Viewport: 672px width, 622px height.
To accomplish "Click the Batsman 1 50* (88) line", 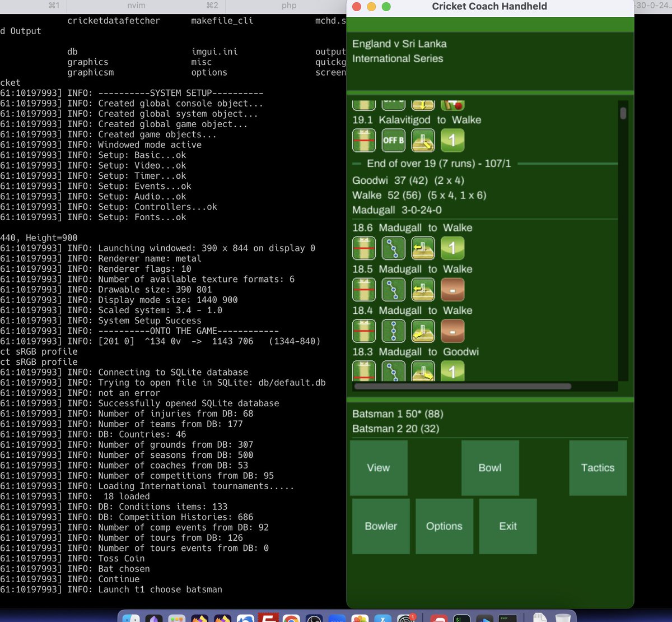I will click(x=398, y=414).
